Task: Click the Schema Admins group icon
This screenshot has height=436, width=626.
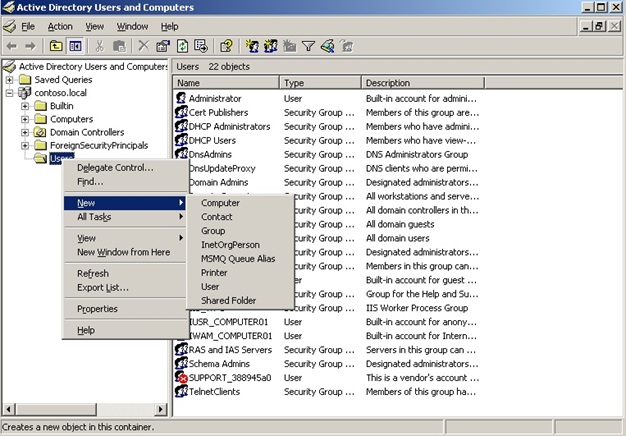Action: [181, 363]
